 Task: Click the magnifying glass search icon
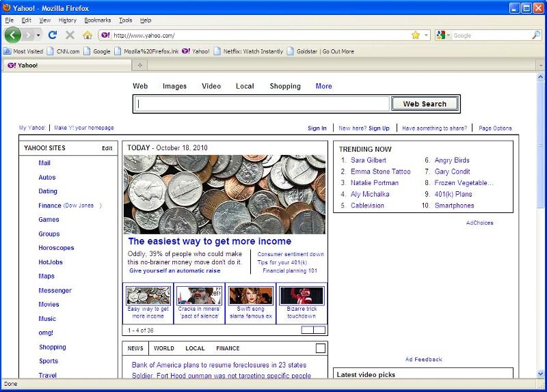[536, 36]
